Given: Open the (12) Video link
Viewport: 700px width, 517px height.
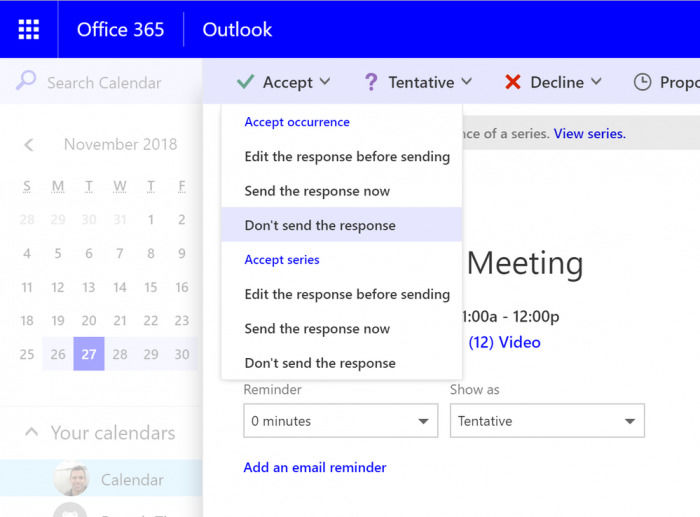Looking at the screenshot, I should [504, 342].
